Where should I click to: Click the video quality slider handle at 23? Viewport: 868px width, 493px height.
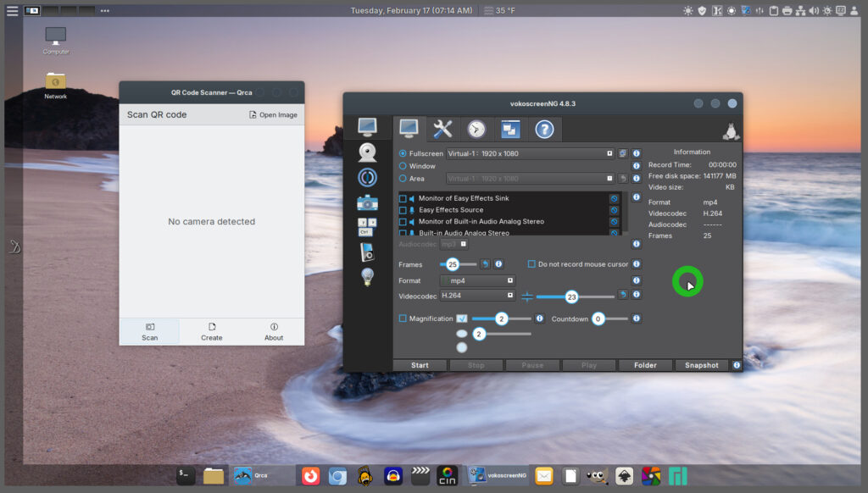[571, 296]
